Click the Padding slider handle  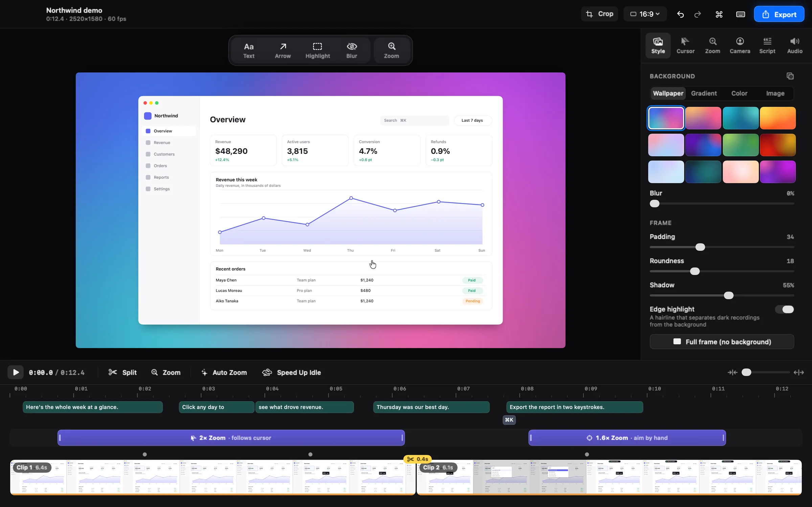[700, 247]
